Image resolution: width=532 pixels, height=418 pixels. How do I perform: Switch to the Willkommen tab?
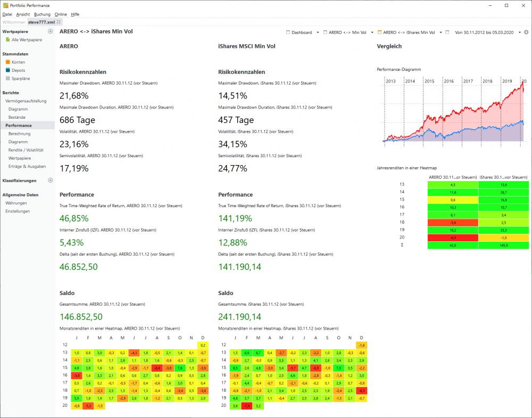pos(14,22)
